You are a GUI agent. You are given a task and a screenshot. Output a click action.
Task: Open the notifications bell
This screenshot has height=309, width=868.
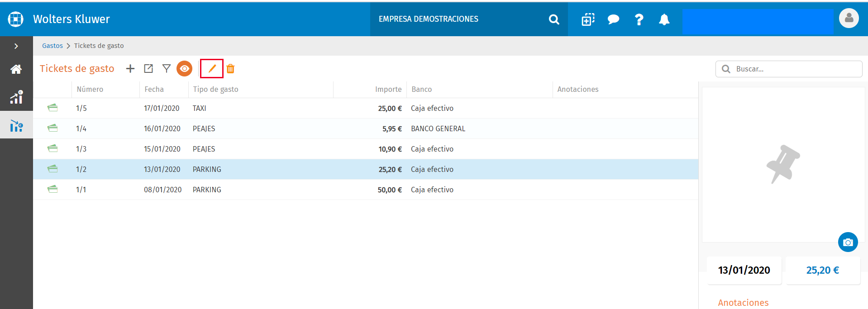(664, 19)
